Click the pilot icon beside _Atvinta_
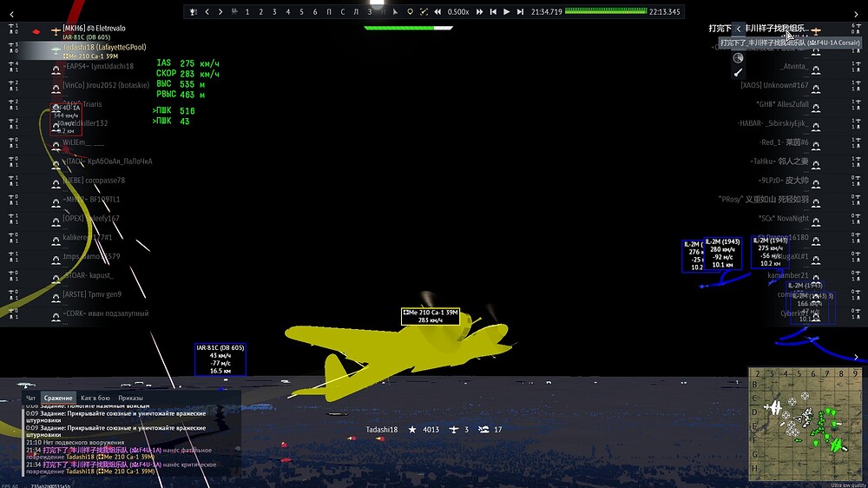868x488 pixels. pyautogui.click(x=816, y=69)
